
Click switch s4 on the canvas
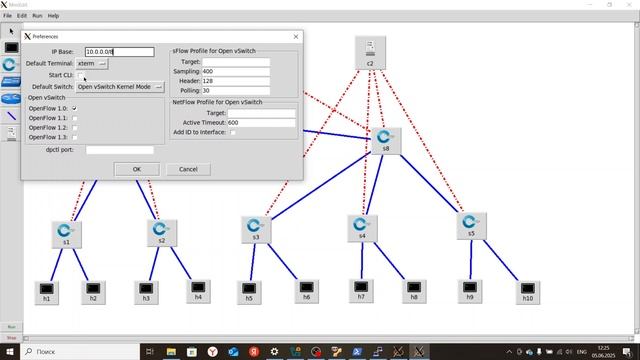362,228
